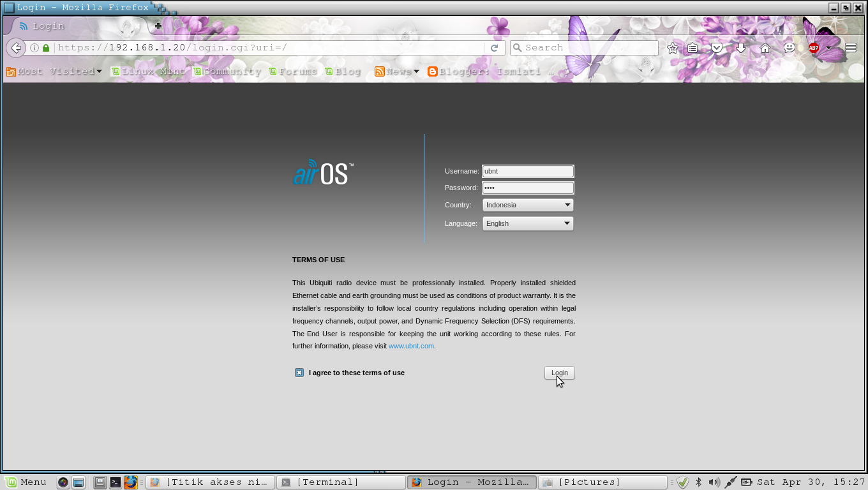868x490 pixels.
Task: Open the downloads arrow icon
Action: pos(741,48)
